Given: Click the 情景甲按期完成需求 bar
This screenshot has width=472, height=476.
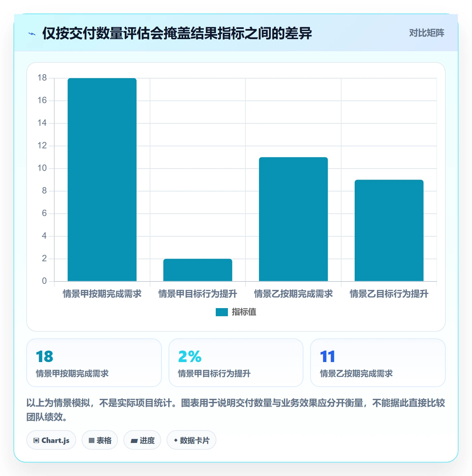Looking at the screenshot, I should click(x=102, y=180).
